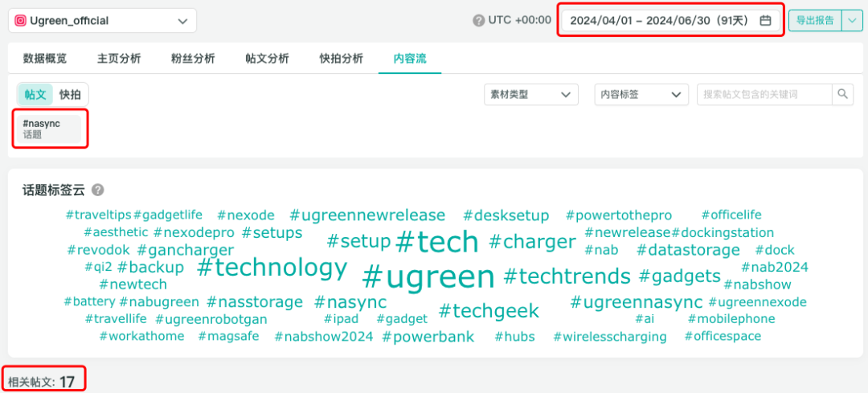Click the 话题标签云 help question icon
This screenshot has width=868, height=393.
(98, 190)
